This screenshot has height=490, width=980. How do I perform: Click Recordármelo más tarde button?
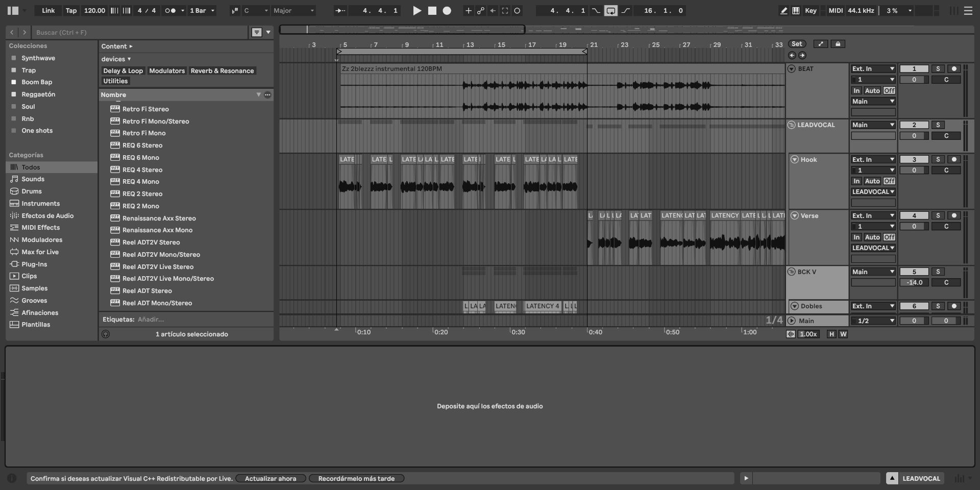356,479
